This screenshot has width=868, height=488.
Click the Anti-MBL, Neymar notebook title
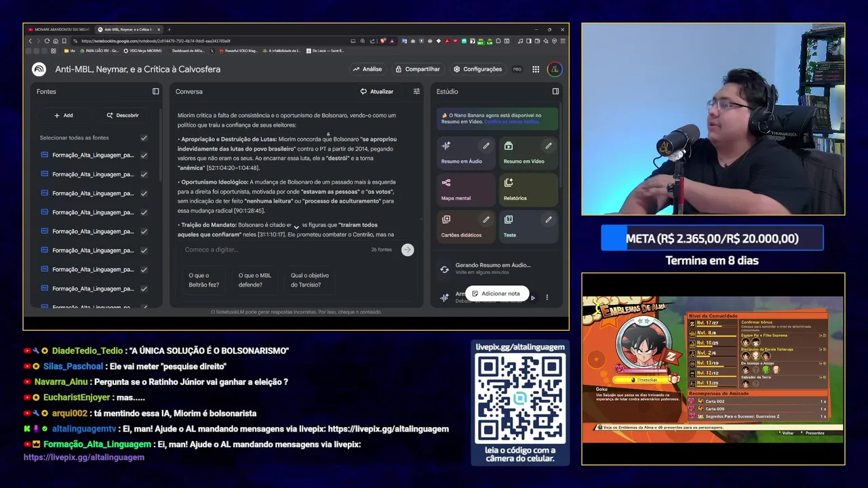[x=138, y=69]
